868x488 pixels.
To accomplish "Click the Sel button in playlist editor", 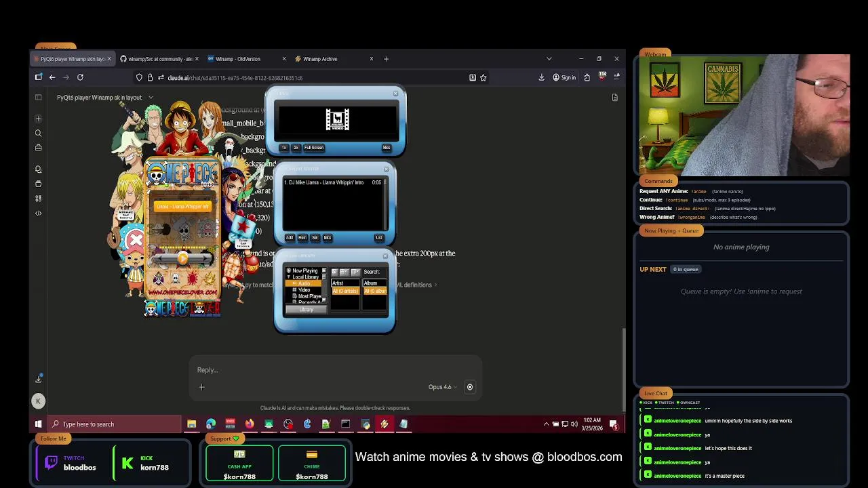I will pos(315,238).
